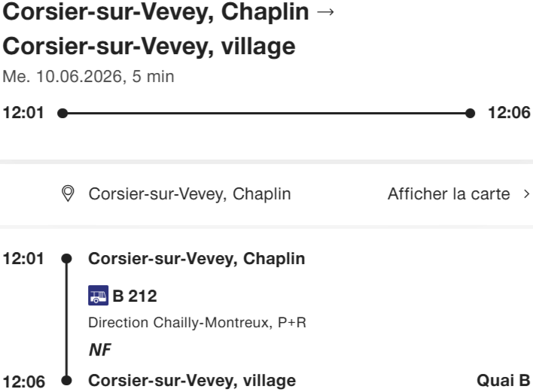
Task: Click the village arrival stop dot
Action: coord(66,381)
